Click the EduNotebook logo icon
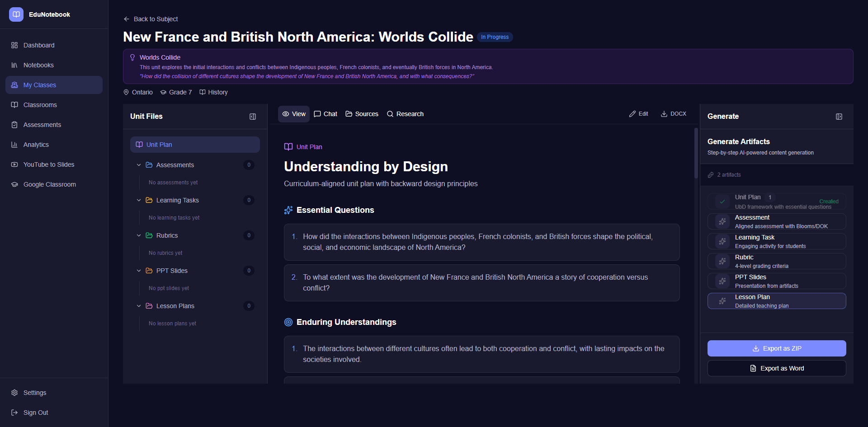 pyautogui.click(x=16, y=14)
